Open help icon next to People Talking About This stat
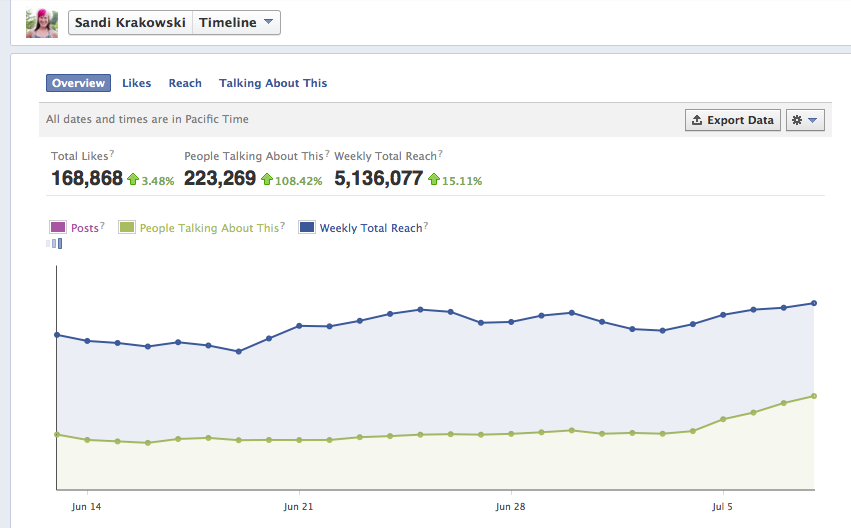Image resolution: width=851 pixels, height=528 pixels. (327, 154)
